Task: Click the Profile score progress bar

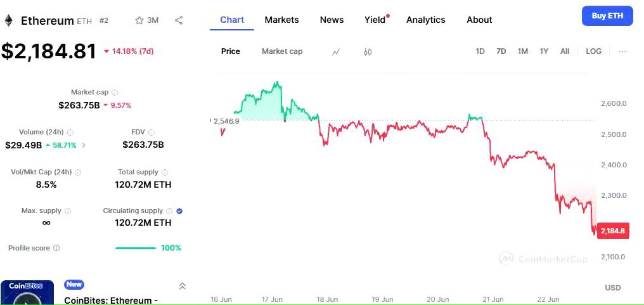Action: 135,248
